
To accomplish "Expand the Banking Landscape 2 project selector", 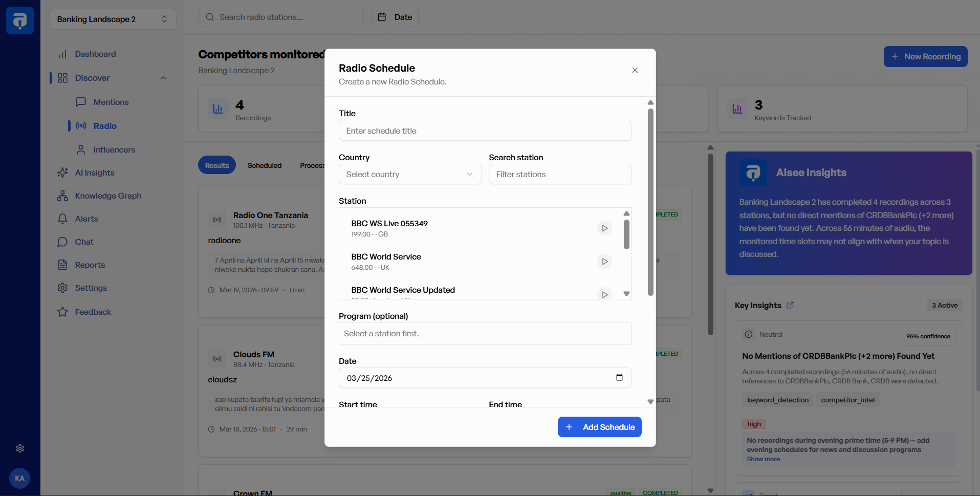I will click(x=113, y=19).
